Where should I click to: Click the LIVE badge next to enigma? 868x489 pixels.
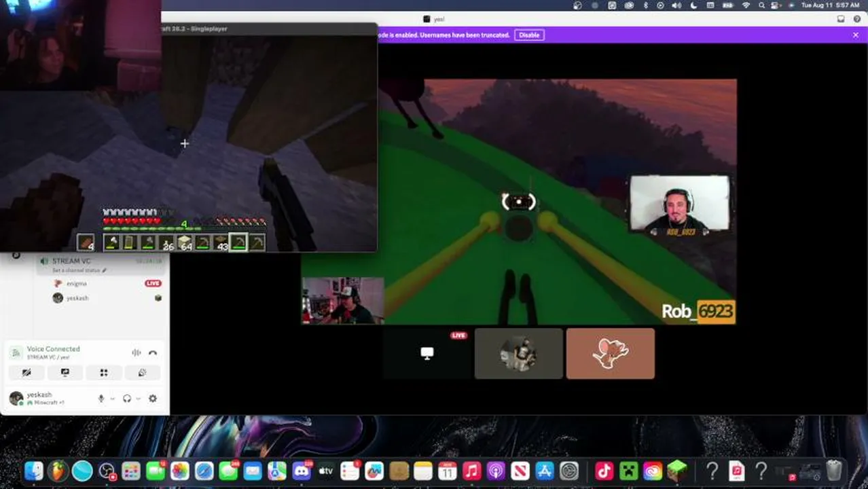[x=153, y=283]
